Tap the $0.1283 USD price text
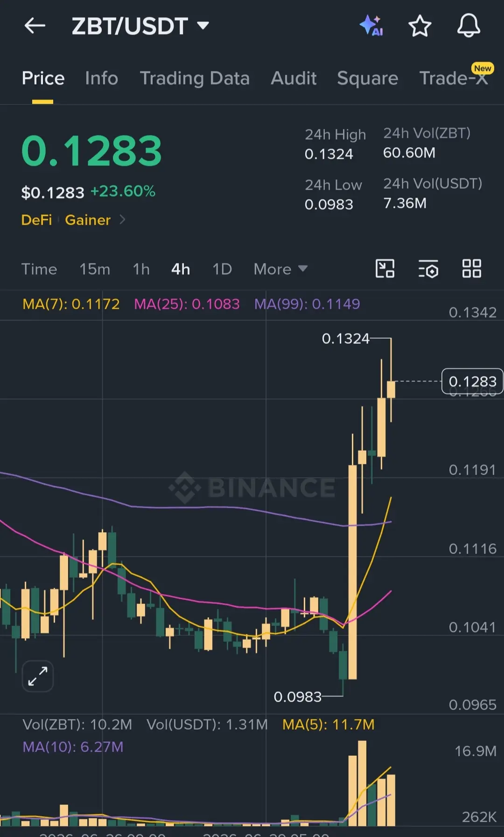Image resolution: width=504 pixels, height=837 pixels. point(53,192)
